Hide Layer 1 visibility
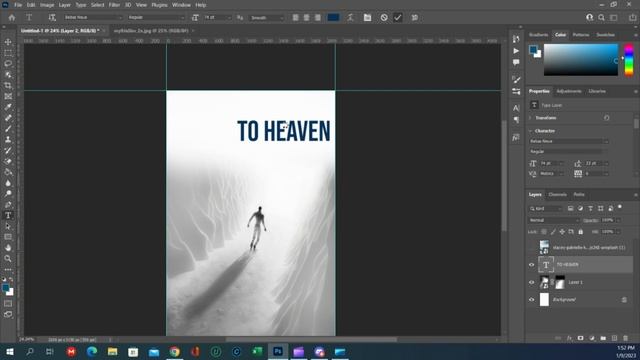The image size is (640, 360). pos(531,282)
